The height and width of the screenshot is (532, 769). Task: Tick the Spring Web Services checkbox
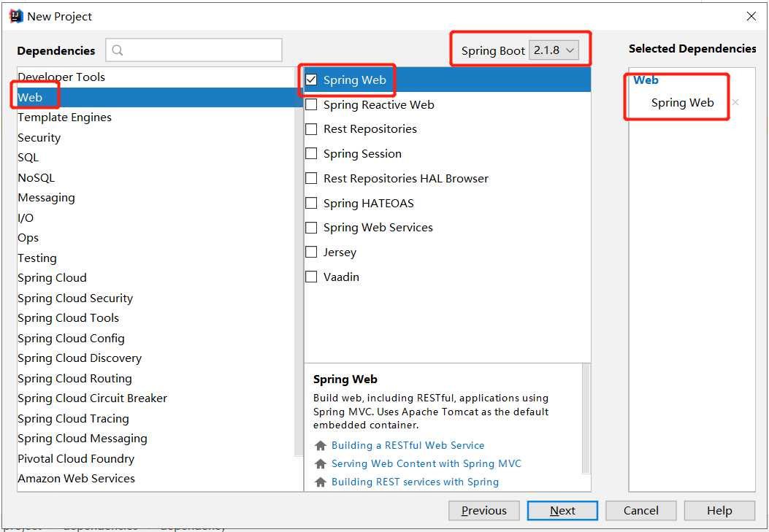311,227
